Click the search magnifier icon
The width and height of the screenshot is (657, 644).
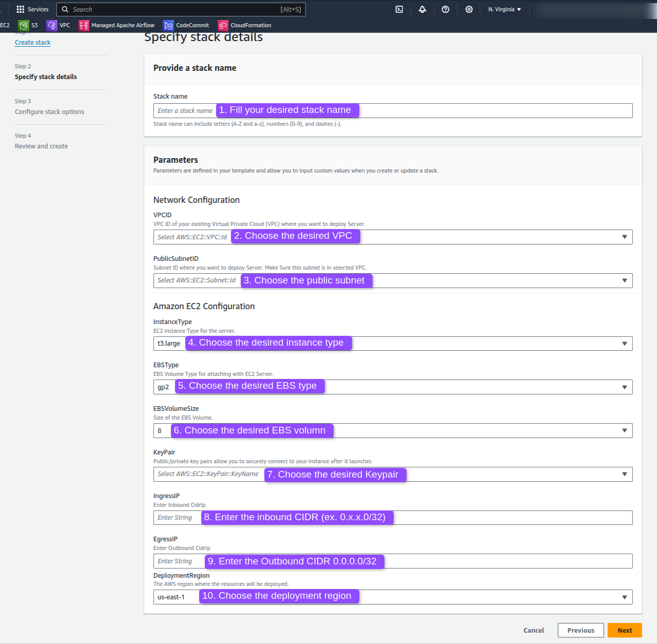coord(65,9)
